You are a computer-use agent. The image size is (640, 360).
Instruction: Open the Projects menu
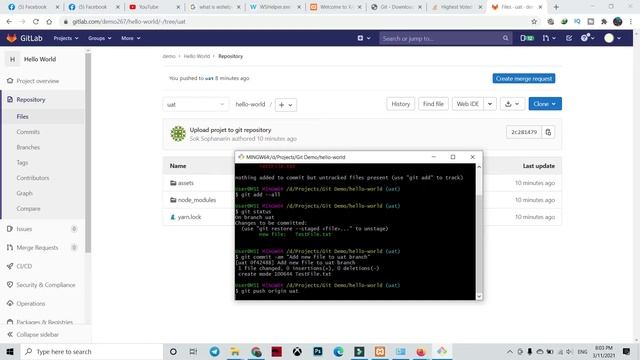click(x=66, y=38)
